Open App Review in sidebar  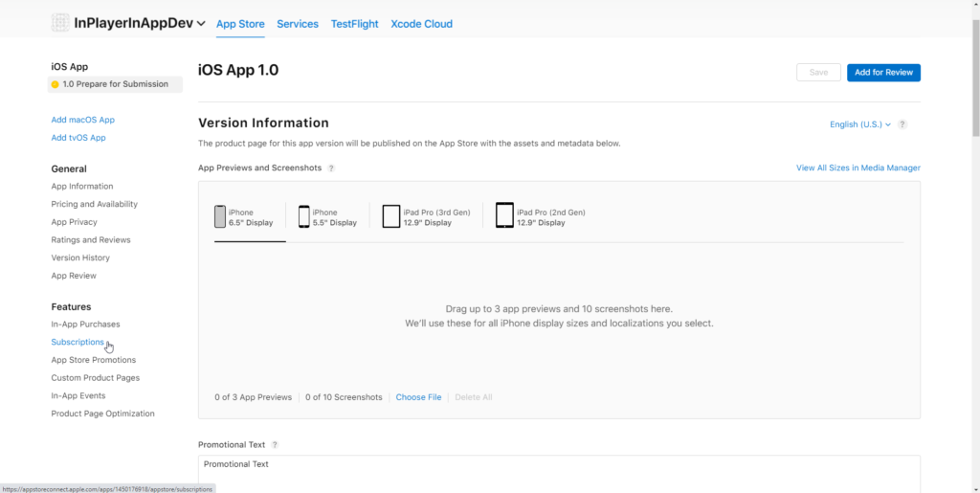click(74, 276)
